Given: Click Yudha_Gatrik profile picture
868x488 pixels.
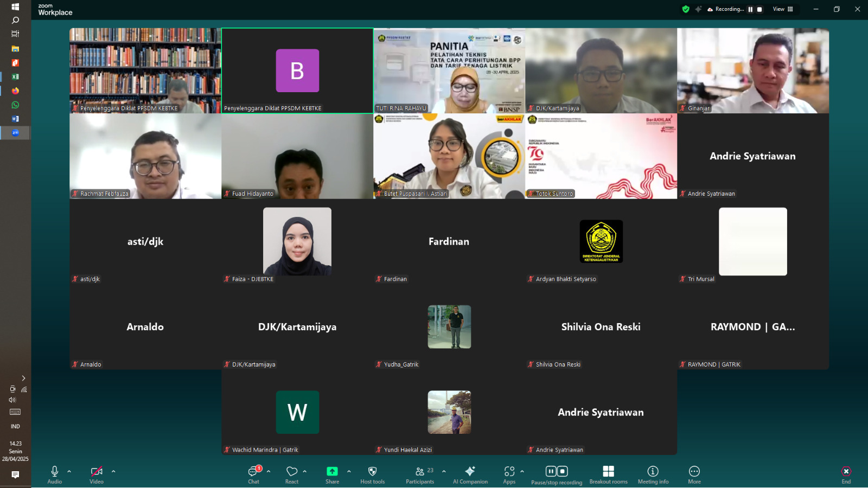Looking at the screenshot, I should coord(449,326).
